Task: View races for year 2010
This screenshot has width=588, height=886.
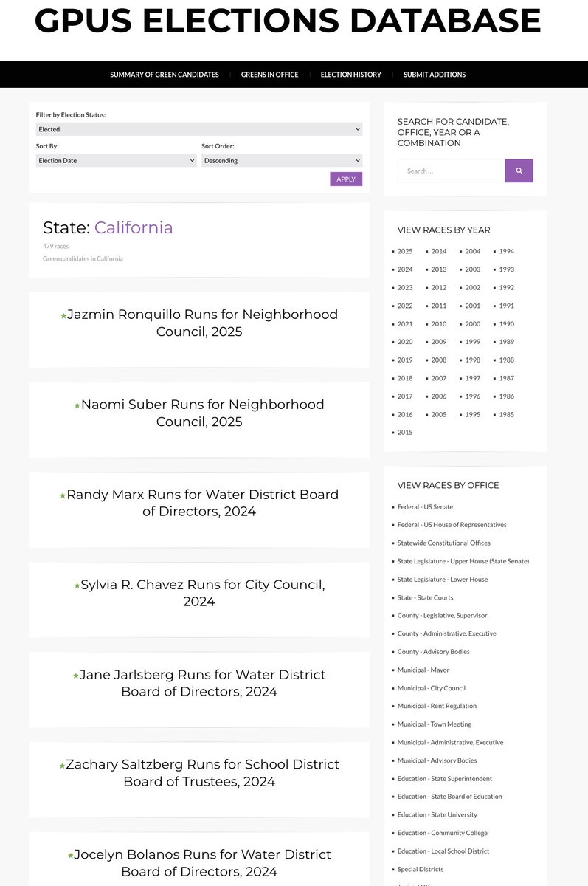Action: (x=439, y=323)
